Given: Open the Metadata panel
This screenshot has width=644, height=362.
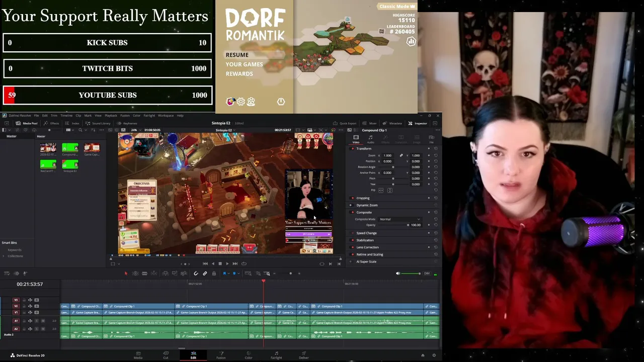Looking at the screenshot, I should tap(392, 123).
